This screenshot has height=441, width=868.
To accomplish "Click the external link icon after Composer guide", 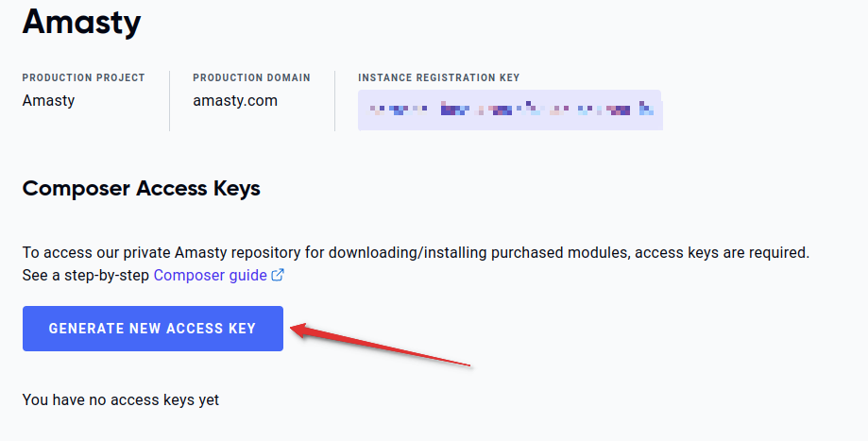I will pos(278,275).
